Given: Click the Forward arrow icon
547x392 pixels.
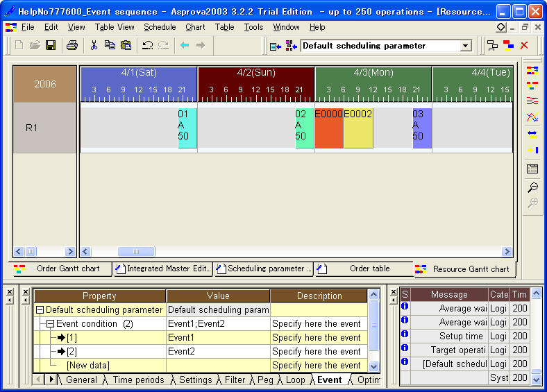Looking at the screenshot, I should (x=201, y=45).
